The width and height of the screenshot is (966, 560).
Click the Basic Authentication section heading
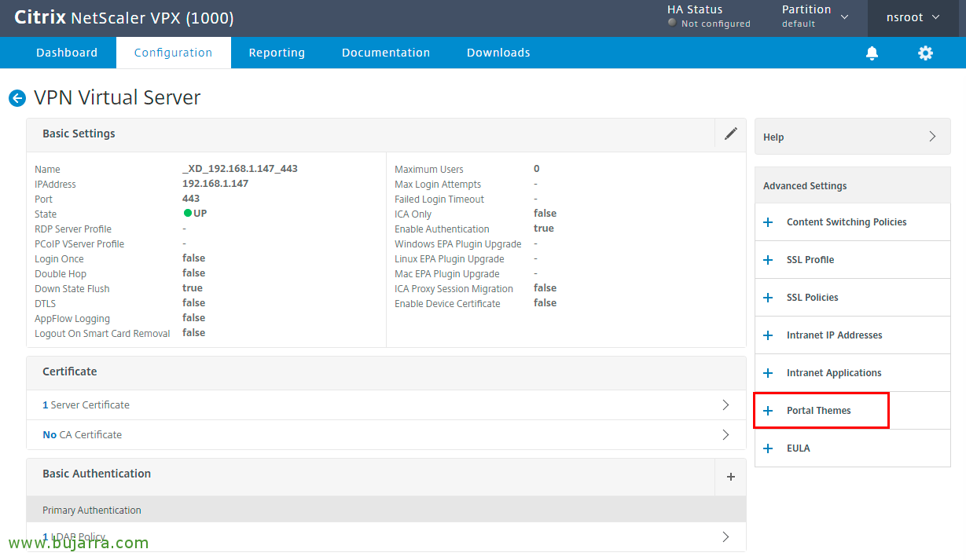point(97,474)
